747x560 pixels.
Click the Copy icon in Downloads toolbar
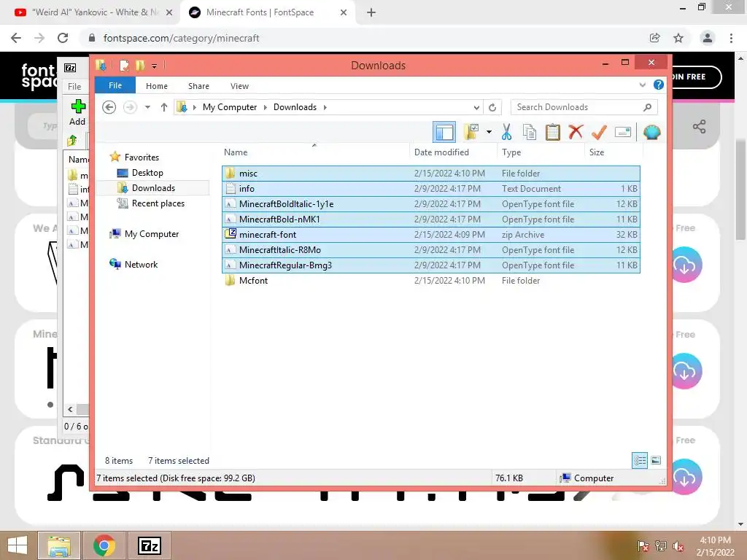pyautogui.click(x=530, y=132)
